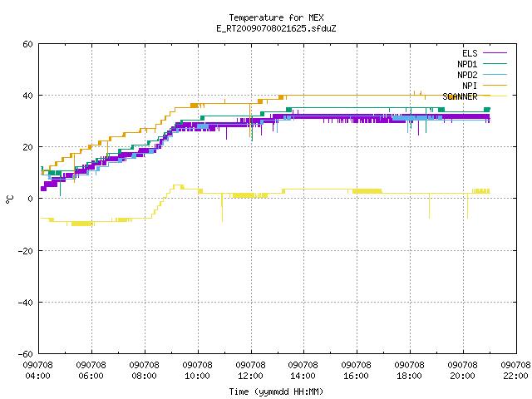Click the y-axis label -40
The image size is (532, 399).
pos(26,303)
